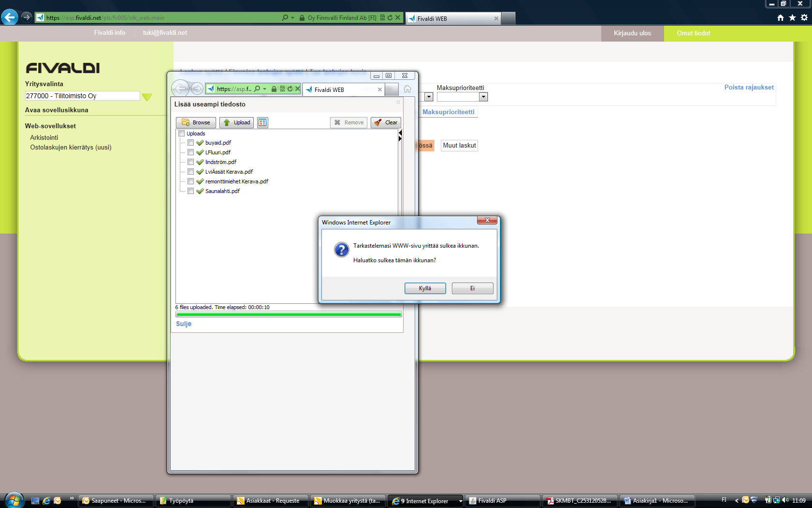Select the Muut laskut tab
The height and width of the screenshot is (508, 812).
point(459,146)
